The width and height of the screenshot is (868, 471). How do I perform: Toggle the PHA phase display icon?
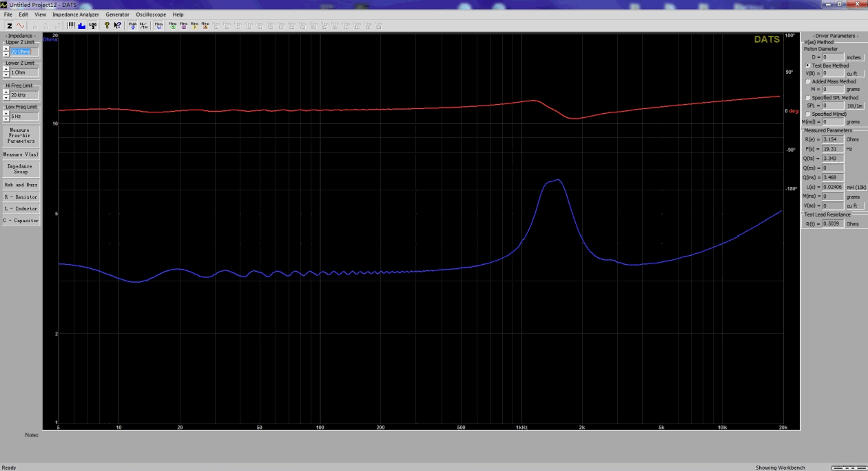[x=132, y=26]
